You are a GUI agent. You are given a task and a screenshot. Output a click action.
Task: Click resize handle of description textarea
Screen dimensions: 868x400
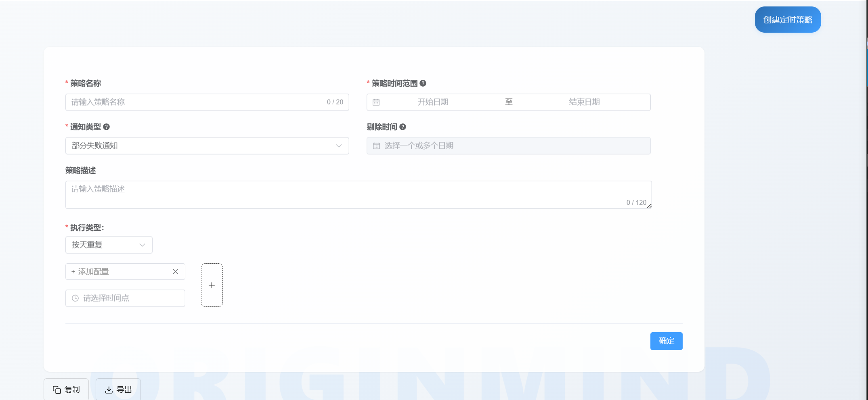pos(649,206)
